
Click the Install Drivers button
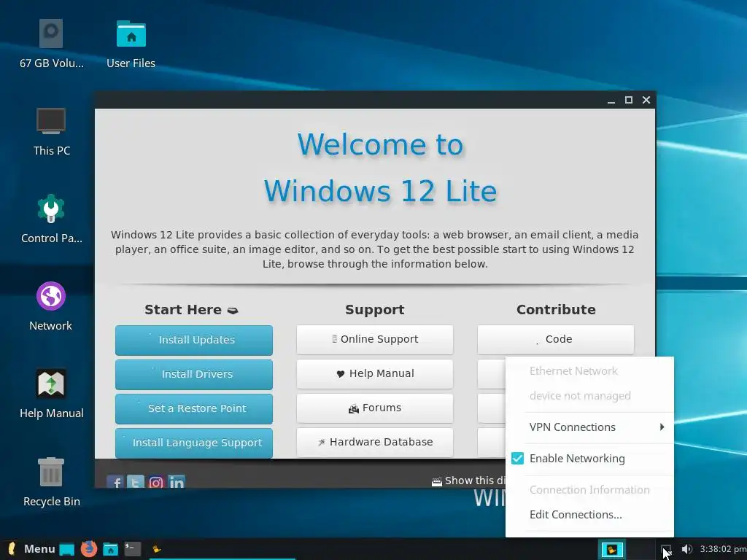point(194,374)
